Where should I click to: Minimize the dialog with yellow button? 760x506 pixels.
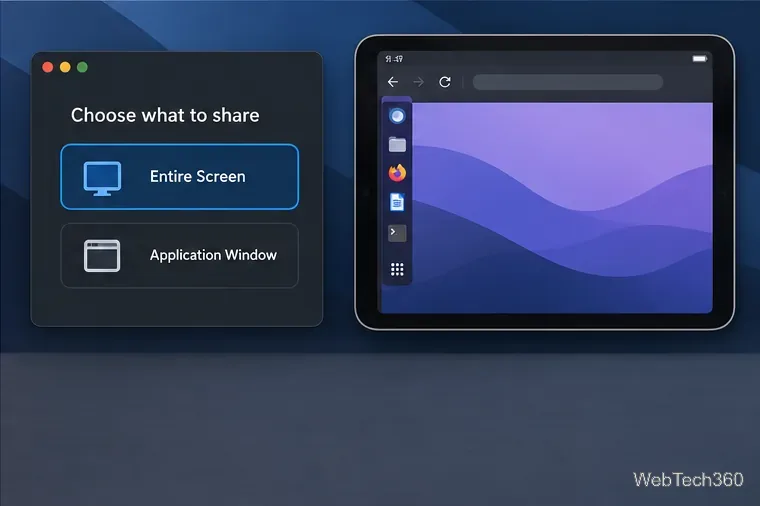(x=65, y=67)
